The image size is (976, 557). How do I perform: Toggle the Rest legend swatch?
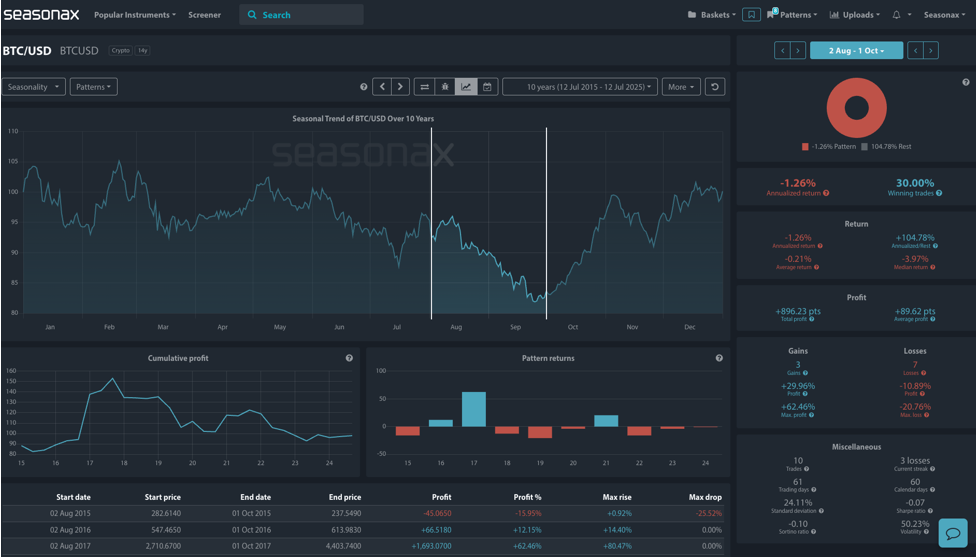tap(864, 147)
